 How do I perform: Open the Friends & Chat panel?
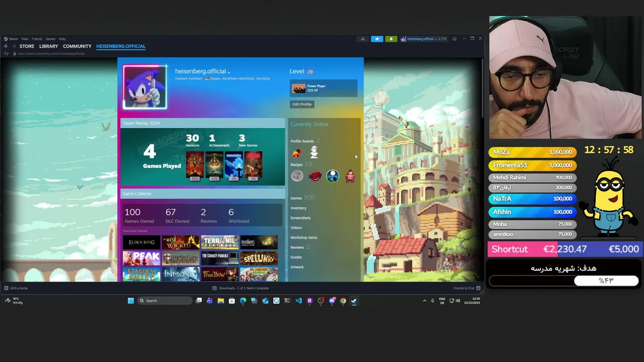tap(467, 288)
